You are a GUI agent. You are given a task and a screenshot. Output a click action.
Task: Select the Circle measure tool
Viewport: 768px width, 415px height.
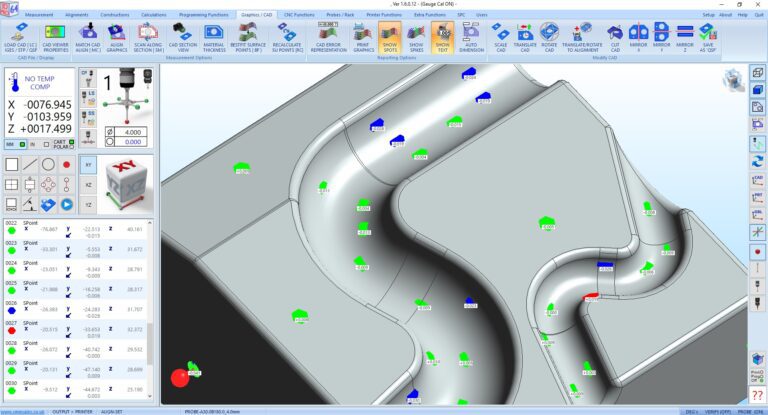[x=48, y=165]
